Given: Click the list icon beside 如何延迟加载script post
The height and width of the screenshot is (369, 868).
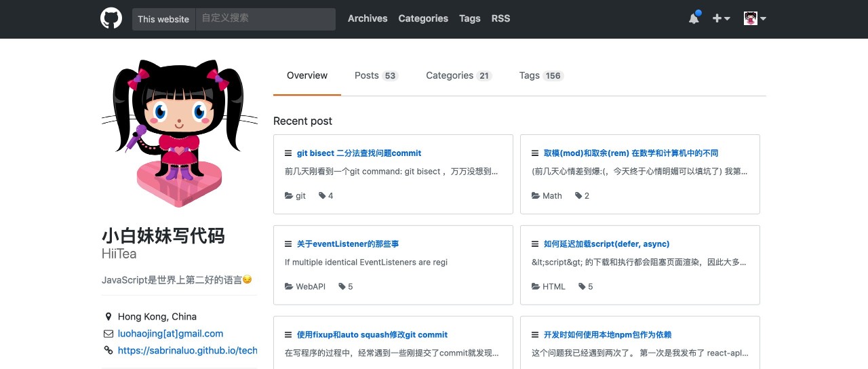Looking at the screenshot, I should [x=535, y=244].
